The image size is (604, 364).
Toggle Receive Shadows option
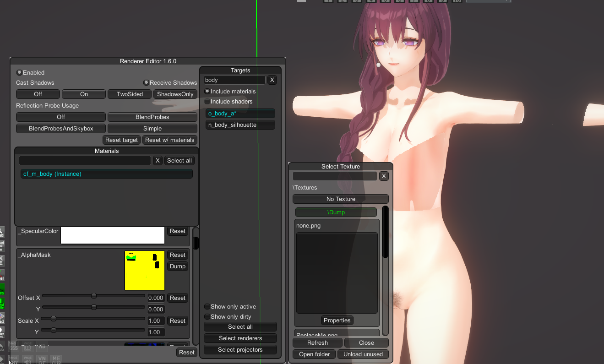[146, 83]
